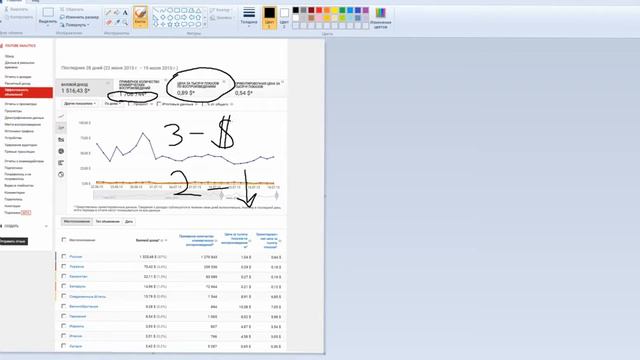Pick the Rounded rectangle shape
The height and width of the screenshot is (360, 640).
184,10
